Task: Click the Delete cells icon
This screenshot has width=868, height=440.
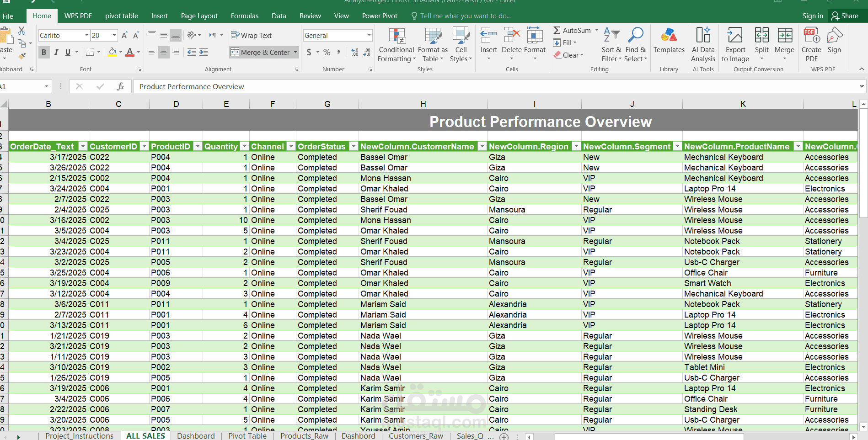Action: pyautogui.click(x=512, y=35)
